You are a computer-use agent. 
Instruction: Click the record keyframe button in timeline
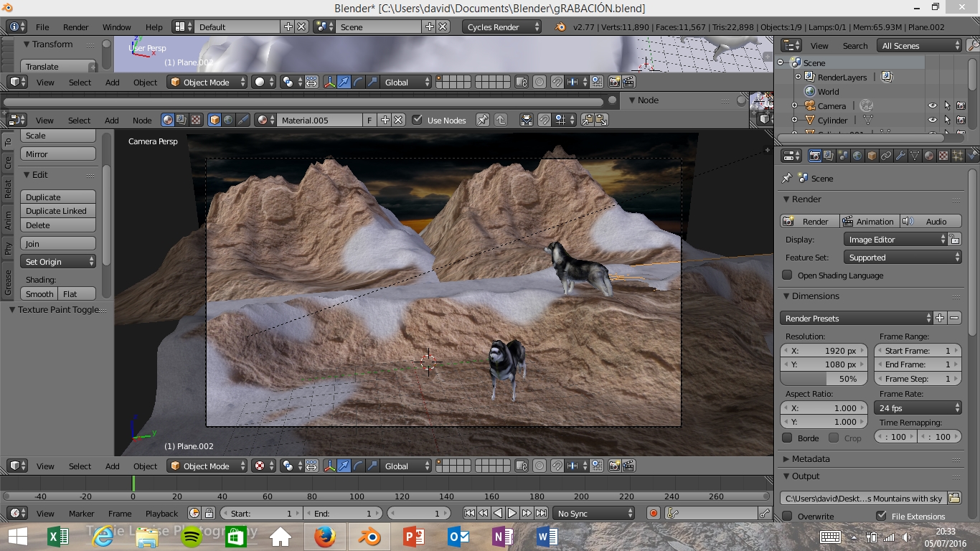click(x=653, y=514)
